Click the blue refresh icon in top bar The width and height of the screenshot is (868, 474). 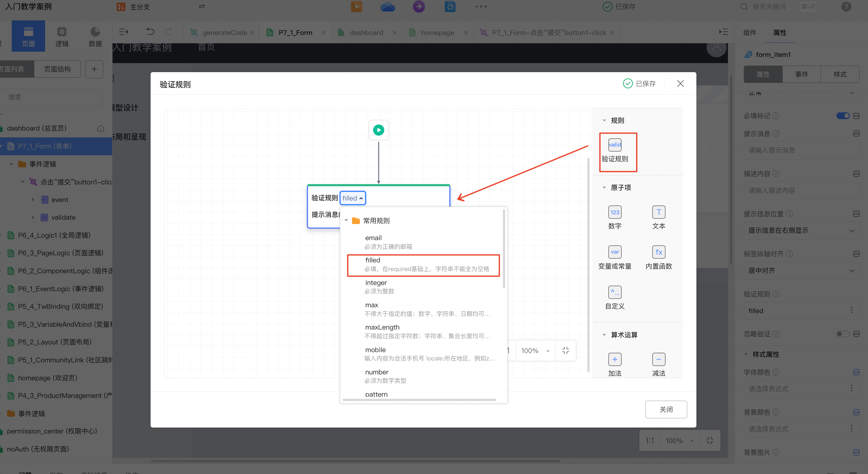(450, 6)
